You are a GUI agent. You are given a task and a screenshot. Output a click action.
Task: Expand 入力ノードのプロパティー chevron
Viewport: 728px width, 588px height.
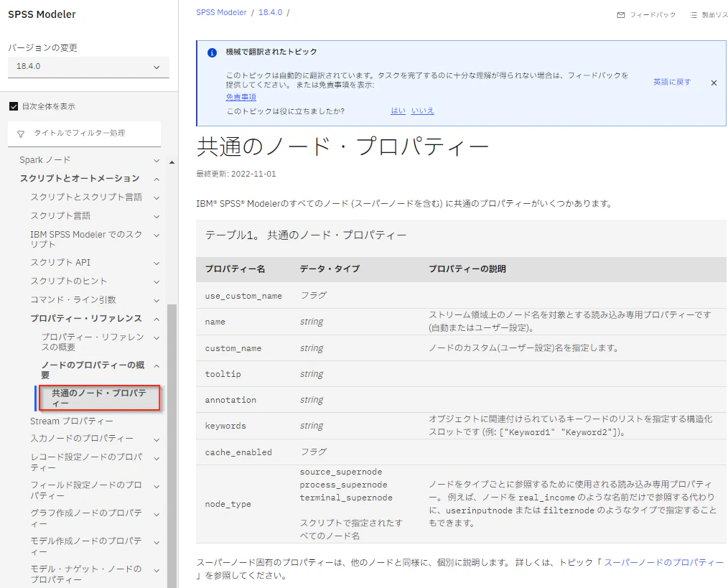157,439
